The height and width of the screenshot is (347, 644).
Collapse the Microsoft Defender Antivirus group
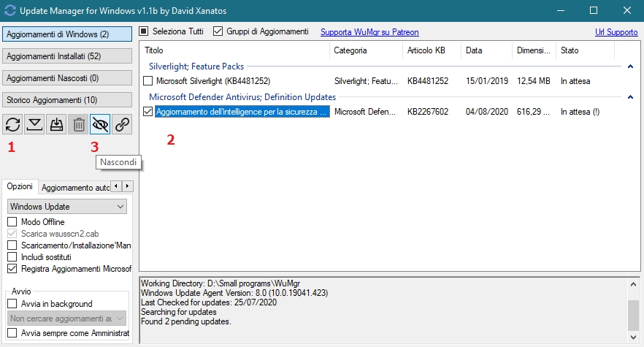630,97
